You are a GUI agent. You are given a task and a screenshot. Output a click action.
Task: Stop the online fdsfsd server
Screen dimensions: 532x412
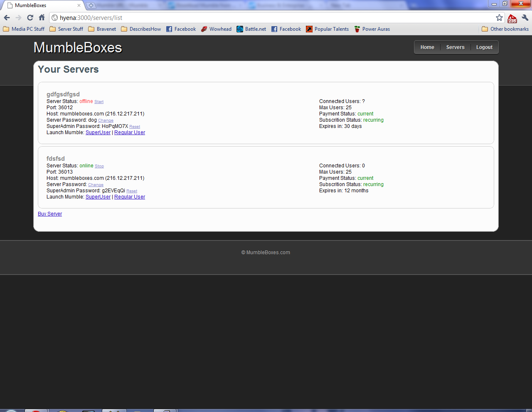point(99,166)
